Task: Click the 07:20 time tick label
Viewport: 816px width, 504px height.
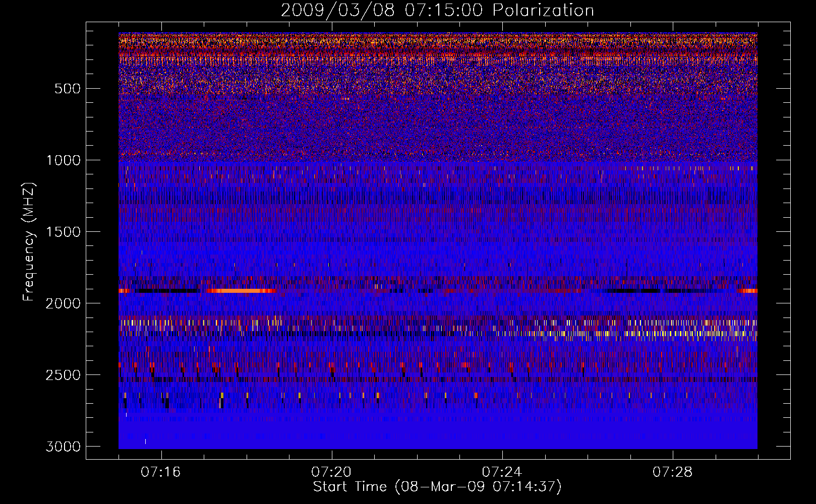Action: tap(331, 472)
